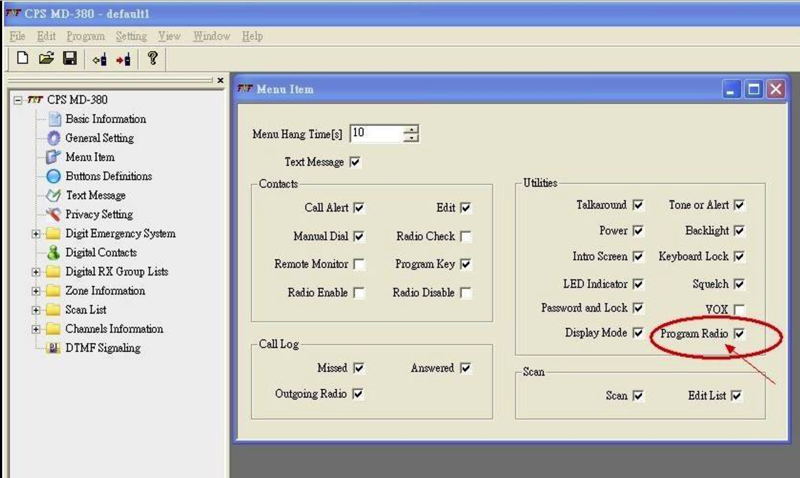Viewport: 800px width, 478px height.
Task: Click the Scan List folder icon
Action: tap(53, 310)
